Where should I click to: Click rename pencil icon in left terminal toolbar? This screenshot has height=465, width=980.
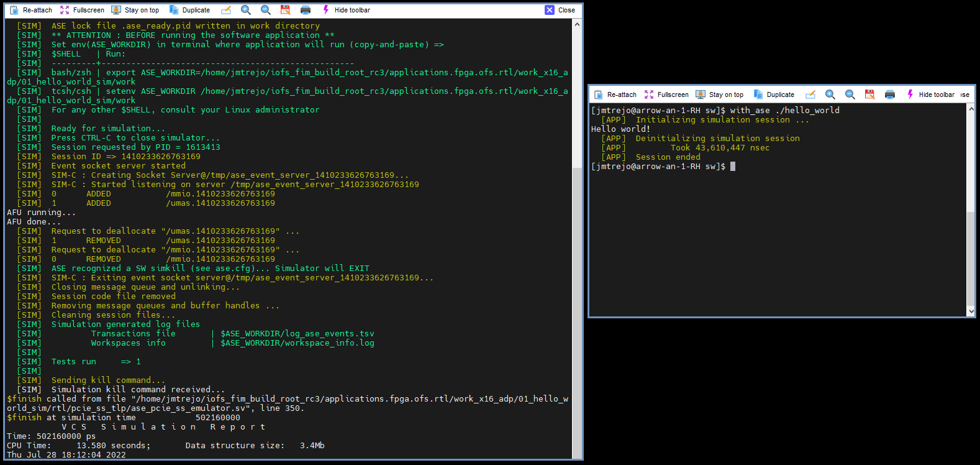click(226, 10)
